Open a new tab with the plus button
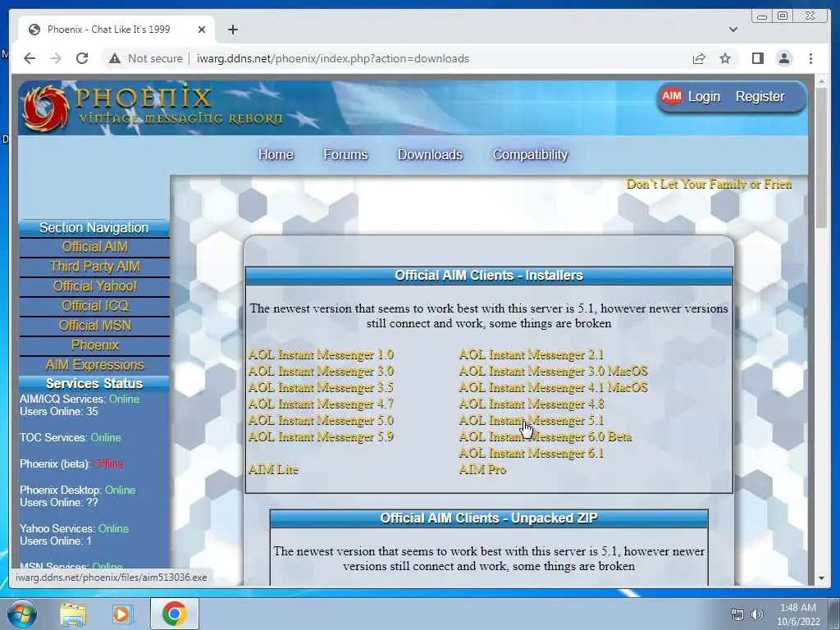This screenshot has height=630, width=840. 232,30
